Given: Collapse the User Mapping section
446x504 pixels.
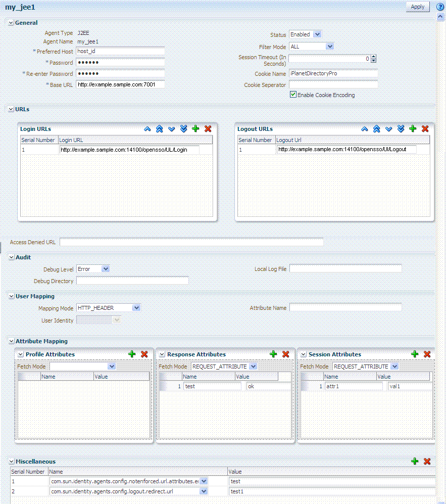Looking at the screenshot, I should 12,296.
